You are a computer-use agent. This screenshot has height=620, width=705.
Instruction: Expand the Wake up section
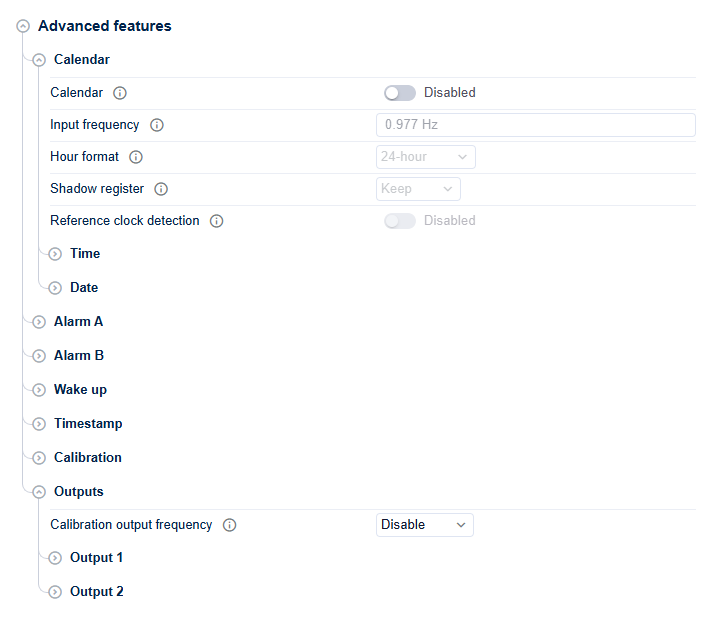pos(39,390)
